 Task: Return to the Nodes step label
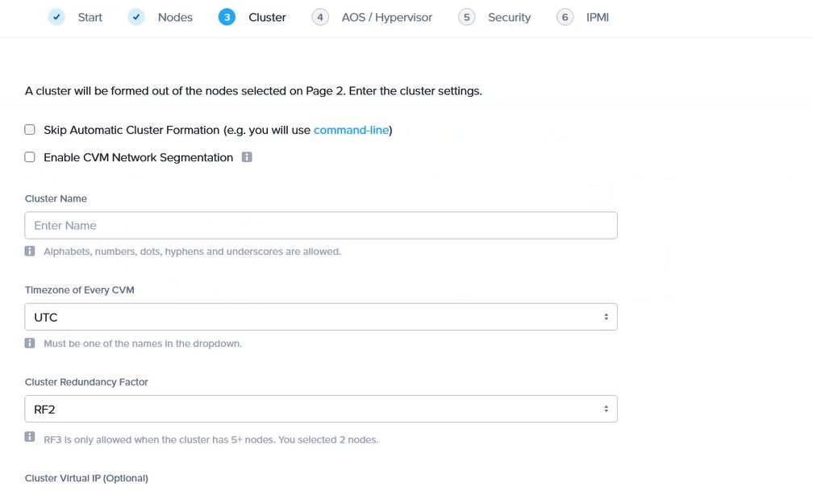click(175, 17)
